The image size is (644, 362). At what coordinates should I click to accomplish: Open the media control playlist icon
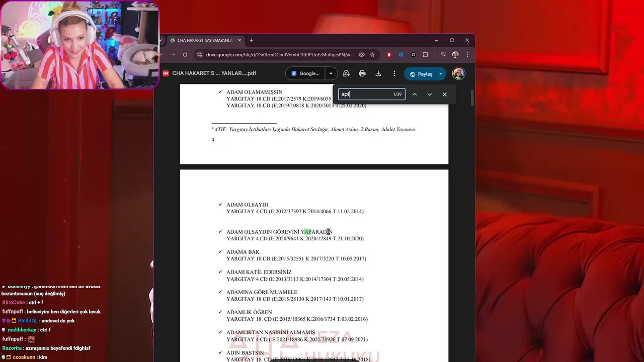tap(443, 54)
